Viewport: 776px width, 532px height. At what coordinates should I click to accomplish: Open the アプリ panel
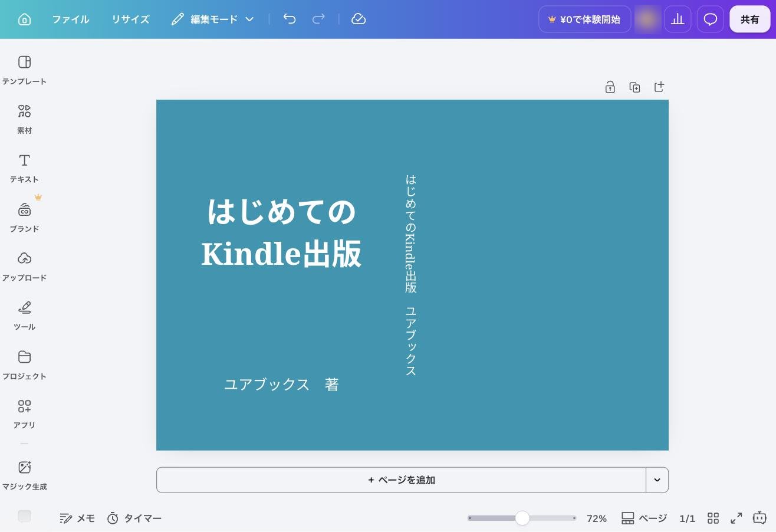(24, 414)
